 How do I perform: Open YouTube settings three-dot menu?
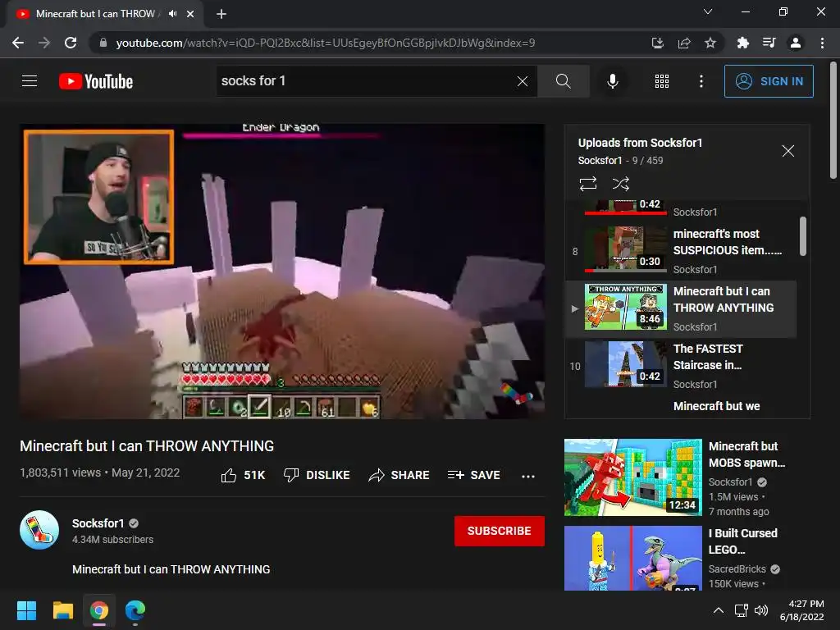701,81
